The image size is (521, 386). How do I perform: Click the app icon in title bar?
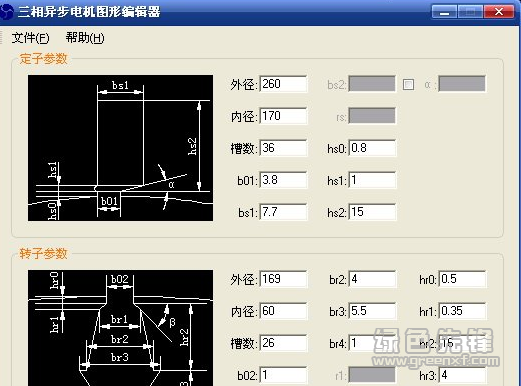(6, 12)
